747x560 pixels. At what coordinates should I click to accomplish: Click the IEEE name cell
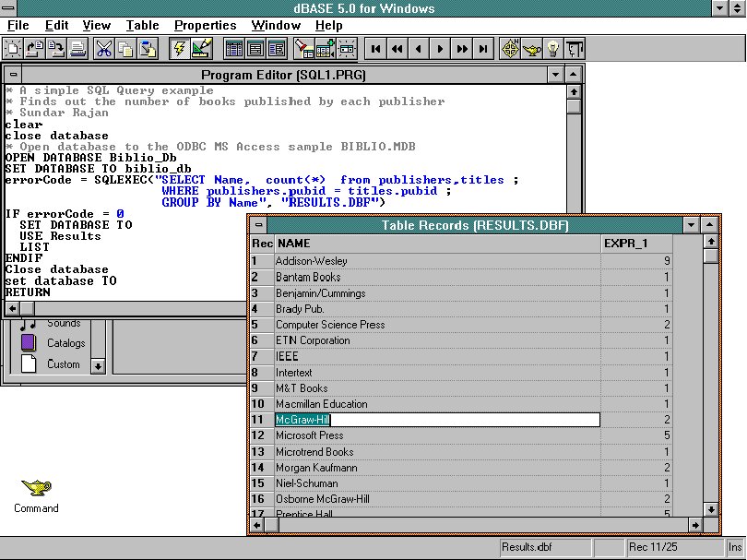click(x=437, y=356)
